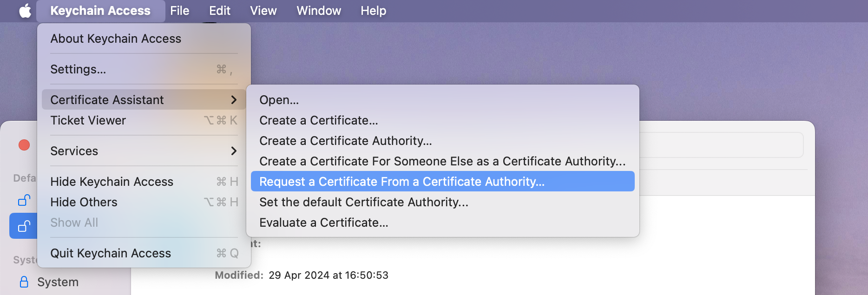Screen dimensions: 868x295
Task: Open the Apple menu
Action: click(25, 11)
